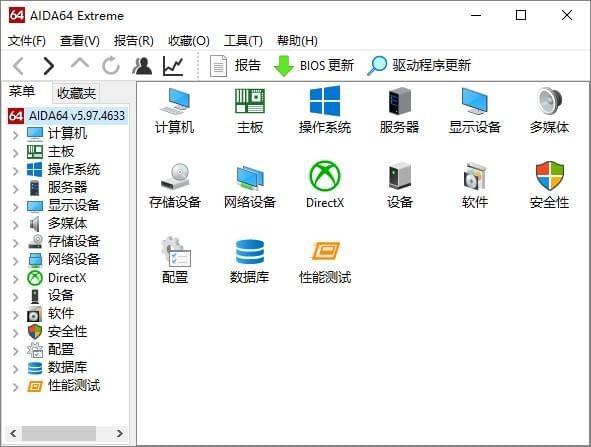Click the line graph icon in toolbar
Viewport: 591px width, 447px height.
[x=173, y=66]
